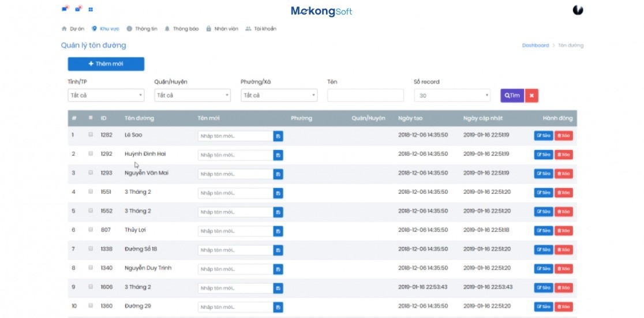Select checkbox for row ID 1338
The image size is (644, 318).
pos(91,249)
